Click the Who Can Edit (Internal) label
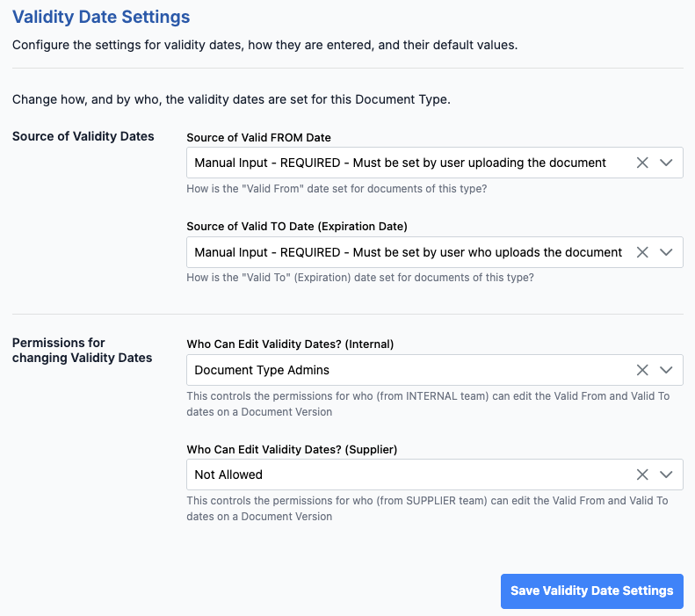This screenshot has width=695, height=616. click(290, 344)
